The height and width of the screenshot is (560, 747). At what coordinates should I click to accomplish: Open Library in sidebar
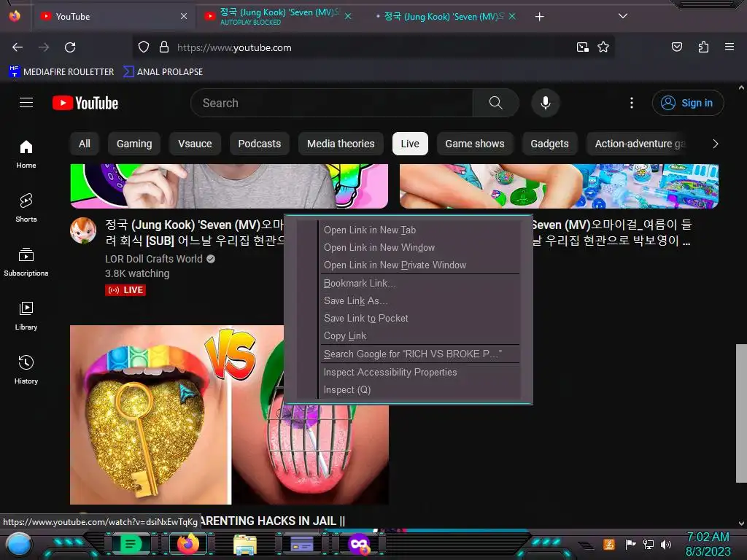tap(26, 316)
